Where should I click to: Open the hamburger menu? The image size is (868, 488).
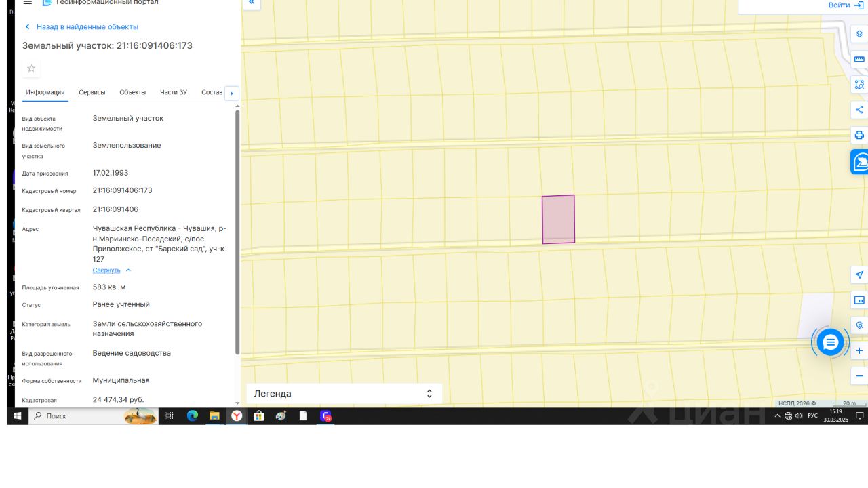click(x=27, y=3)
